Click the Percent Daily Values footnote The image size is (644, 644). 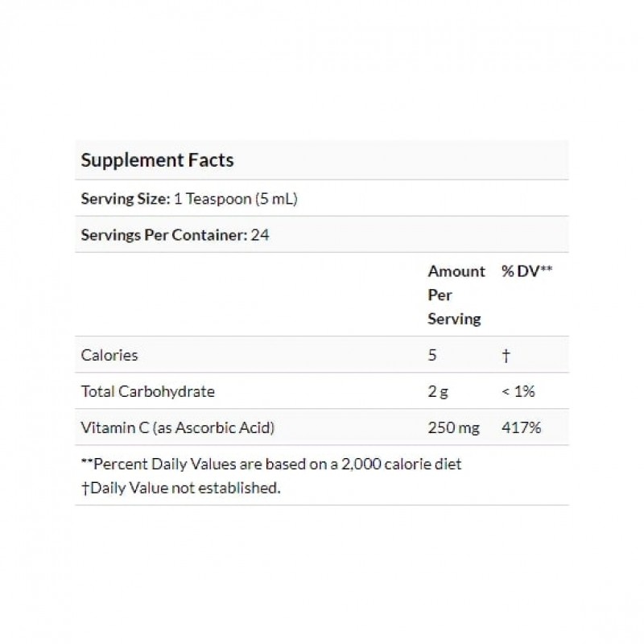click(270, 464)
